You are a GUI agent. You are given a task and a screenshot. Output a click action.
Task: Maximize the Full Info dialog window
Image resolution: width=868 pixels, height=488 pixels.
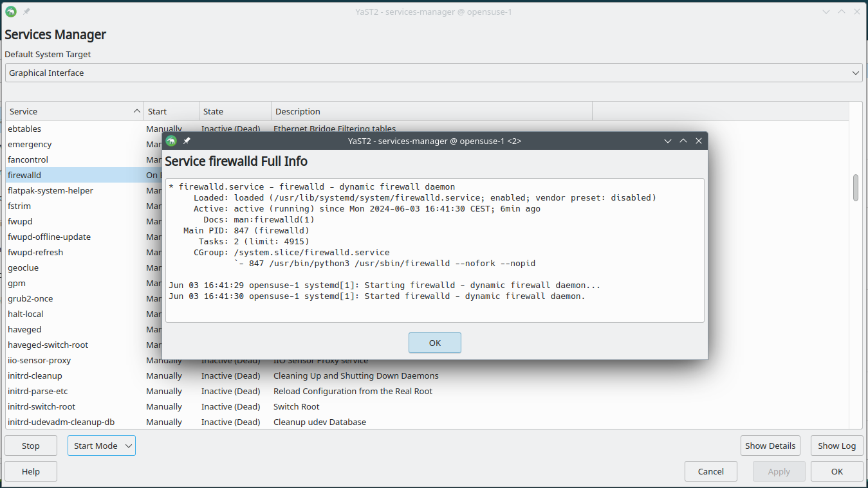(x=683, y=141)
